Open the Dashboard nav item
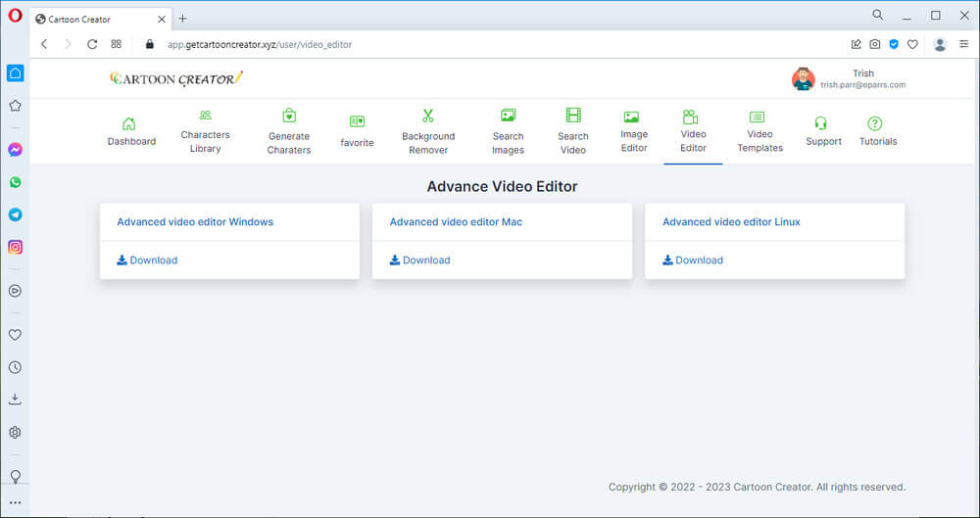The width and height of the screenshot is (980, 518). coord(131,132)
